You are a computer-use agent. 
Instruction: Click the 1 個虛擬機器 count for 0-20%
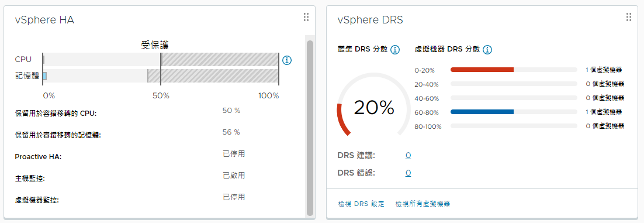click(604, 70)
